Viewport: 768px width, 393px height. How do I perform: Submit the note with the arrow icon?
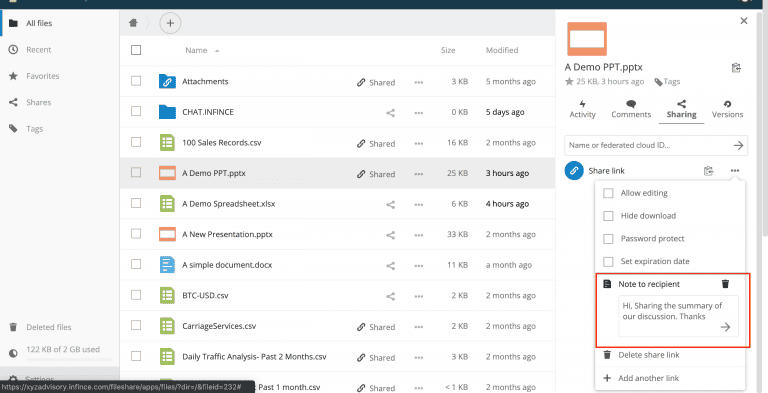[x=725, y=327]
